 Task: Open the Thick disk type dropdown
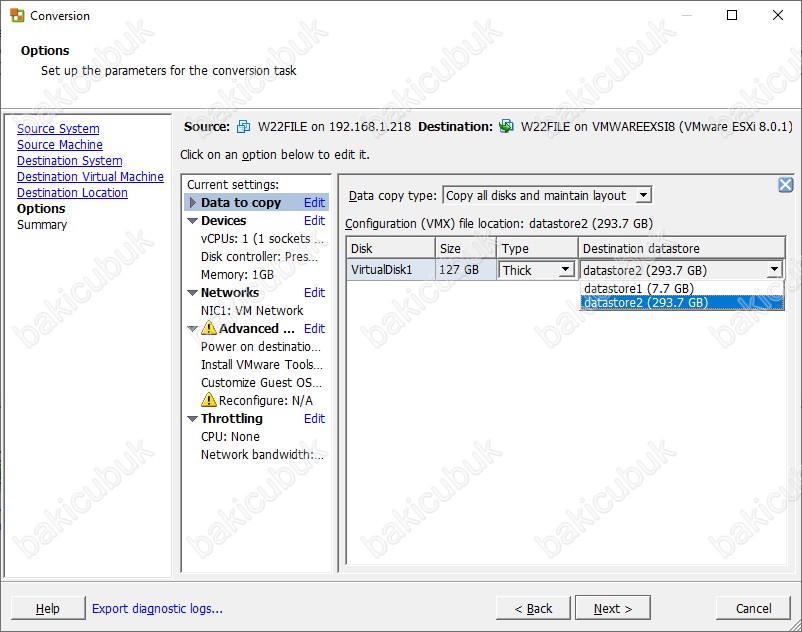(x=565, y=269)
